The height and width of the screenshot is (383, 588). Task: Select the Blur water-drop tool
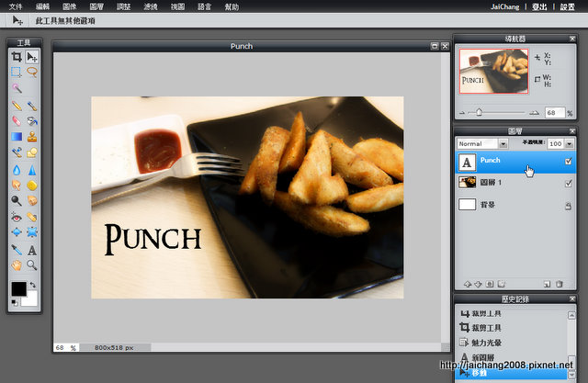[17, 170]
